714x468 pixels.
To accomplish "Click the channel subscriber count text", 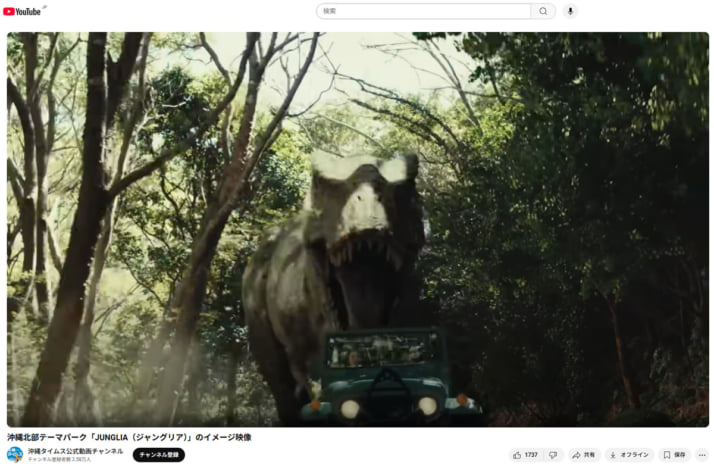I will click(59, 459).
